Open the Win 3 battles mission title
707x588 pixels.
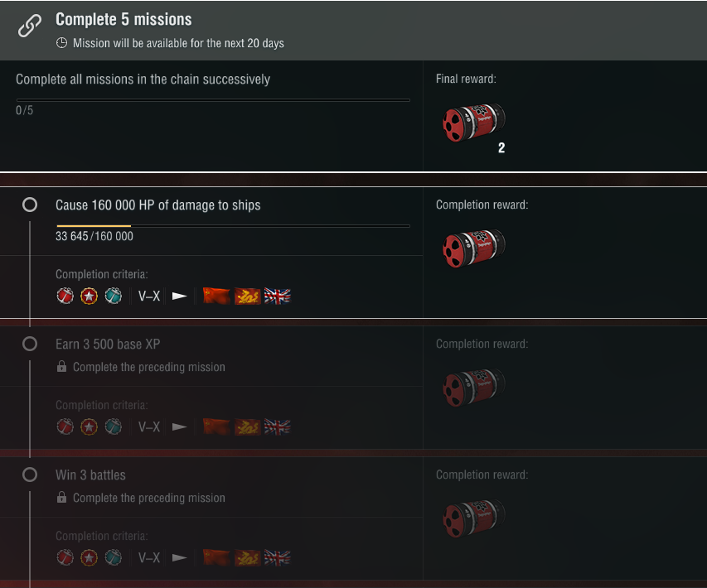tap(90, 475)
